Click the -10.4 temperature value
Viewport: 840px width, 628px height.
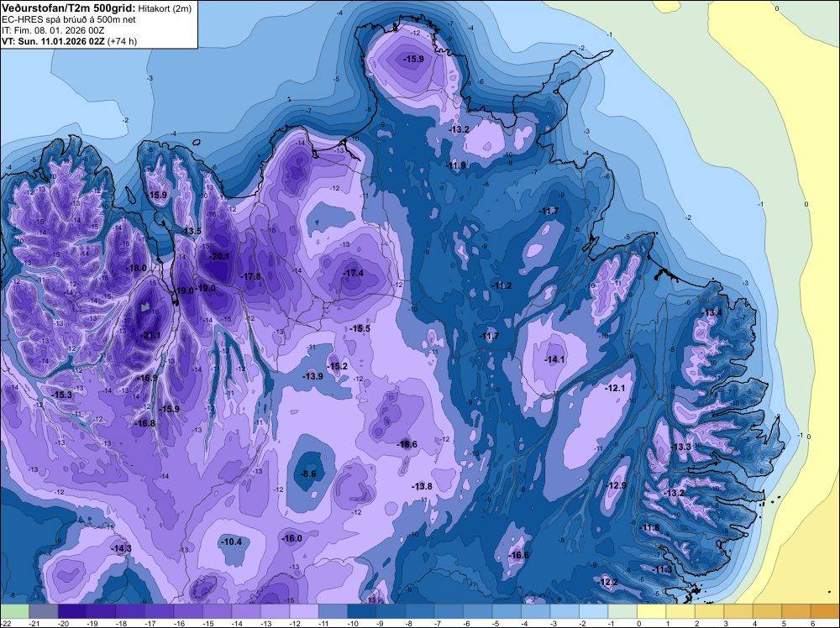click(232, 542)
